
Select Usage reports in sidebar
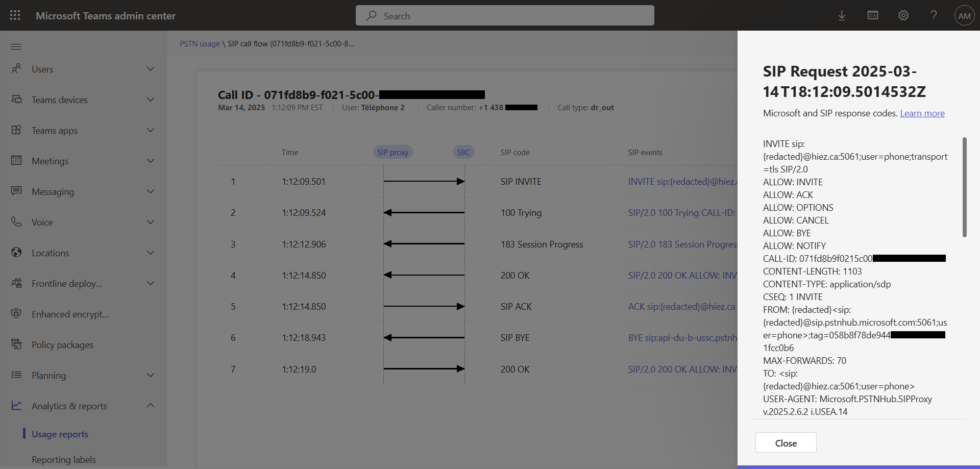60,434
